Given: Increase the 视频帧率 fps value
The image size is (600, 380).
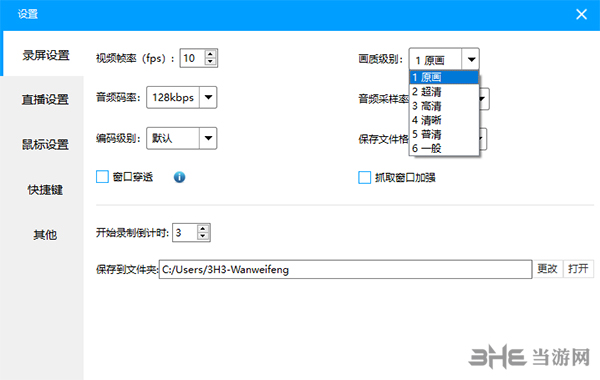Looking at the screenshot, I should coord(210,54).
